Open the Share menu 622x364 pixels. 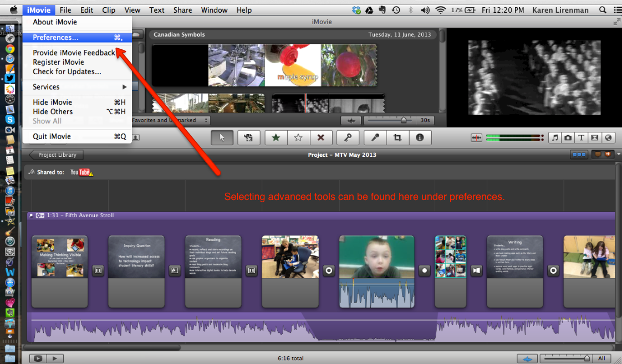pos(182,10)
